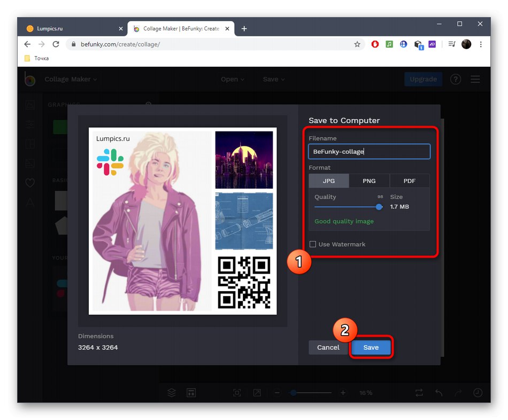Click the 'Good quality image' text
Screen dimensions: 508x420
coord(344,222)
